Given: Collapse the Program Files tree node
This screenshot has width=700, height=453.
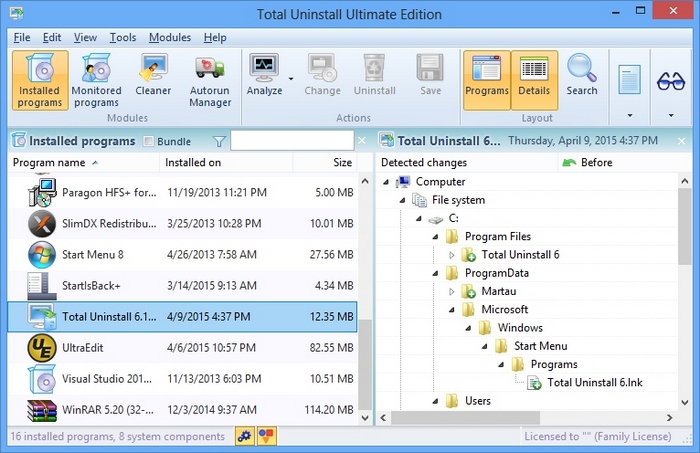Looking at the screenshot, I should 436,237.
